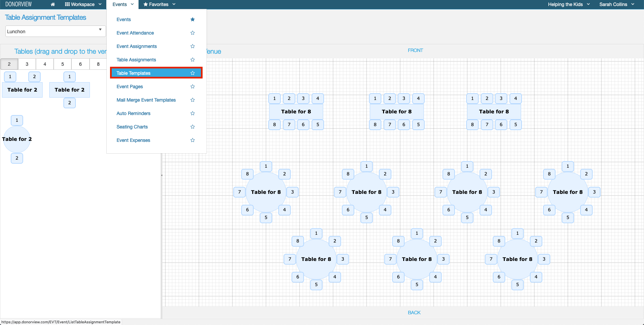Open Event Attendance menu entry
This screenshot has width=644, height=325.
click(x=135, y=33)
